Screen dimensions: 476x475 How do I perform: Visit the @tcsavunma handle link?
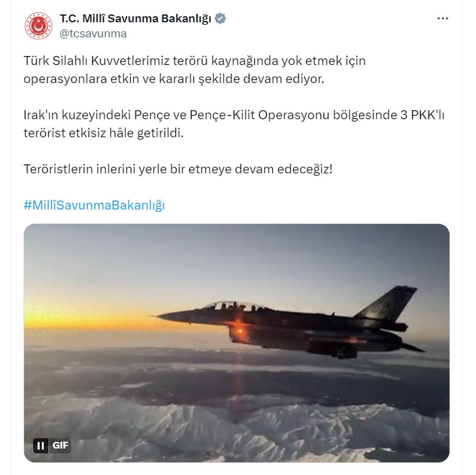coord(93,34)
